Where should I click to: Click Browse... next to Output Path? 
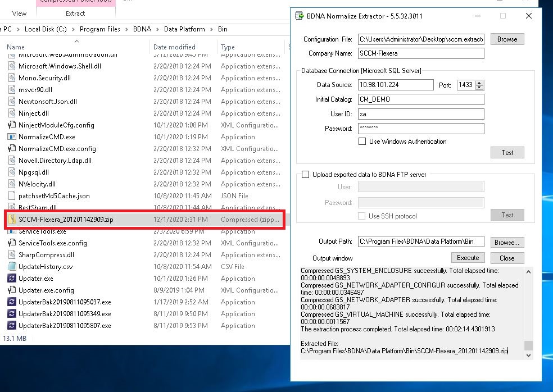(x=507, y=242)
